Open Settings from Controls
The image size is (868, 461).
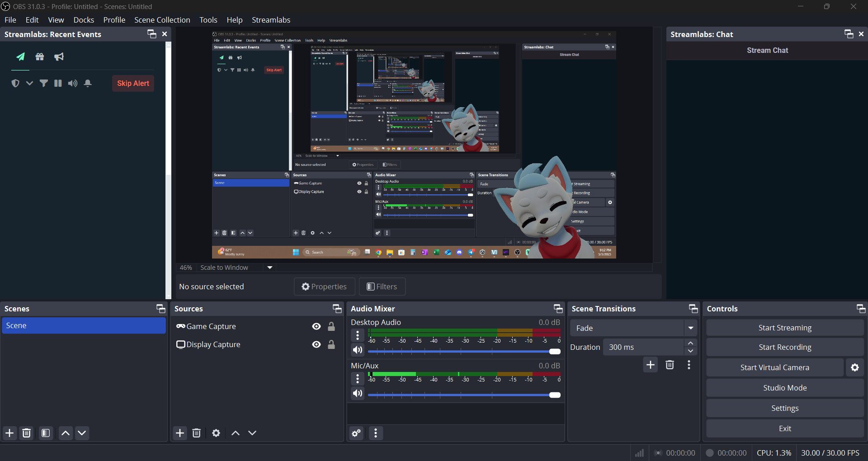pyautogui.click(x=785, y=408)
